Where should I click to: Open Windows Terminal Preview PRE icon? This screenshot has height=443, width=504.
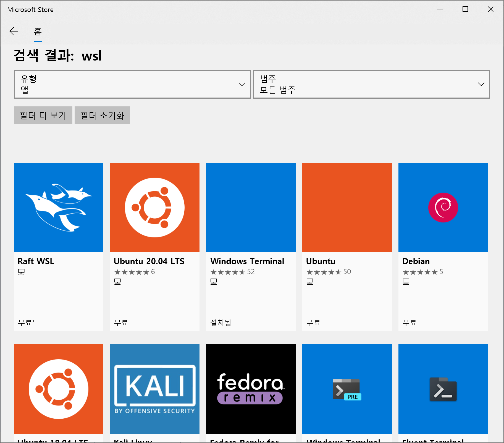coord(347,389)
